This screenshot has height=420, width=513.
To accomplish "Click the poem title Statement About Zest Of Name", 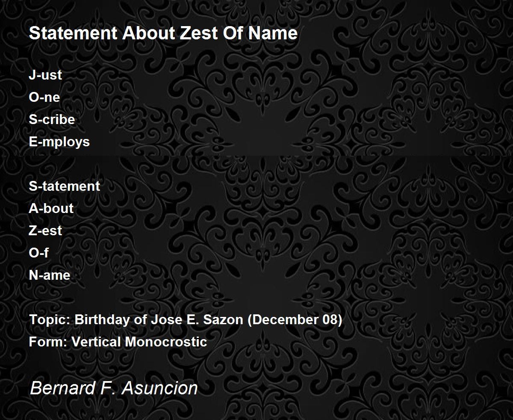I will pos(163,33).
